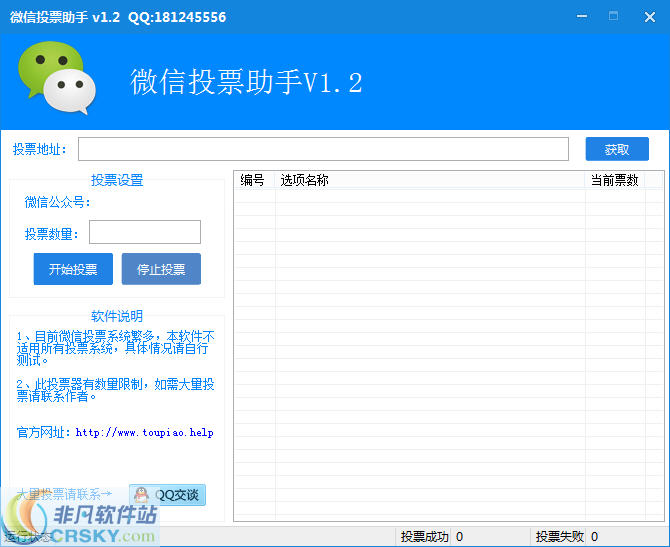Click the 停止投票 button
Viewport: 670px width, 547px height.
(161, 269)
